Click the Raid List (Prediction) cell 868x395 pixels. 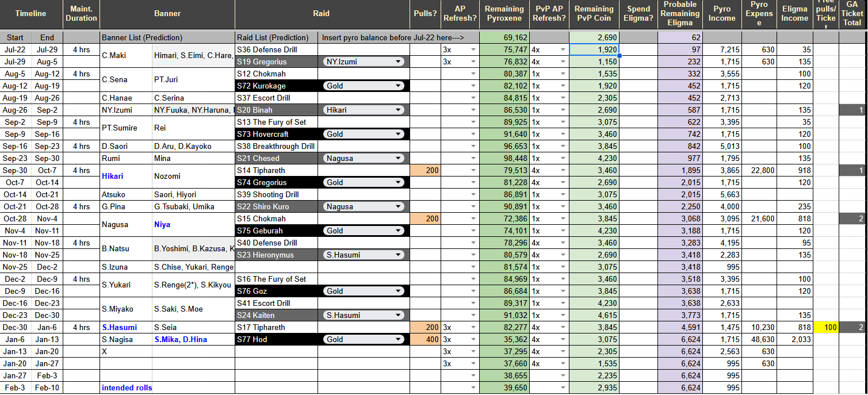[277, 37]
